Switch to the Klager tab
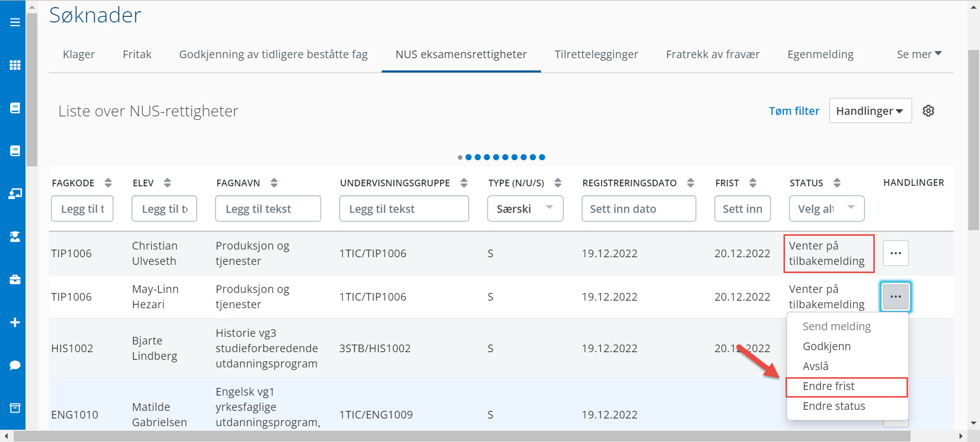980x442 pixels. pyautogui.click(x=79, y=54)
